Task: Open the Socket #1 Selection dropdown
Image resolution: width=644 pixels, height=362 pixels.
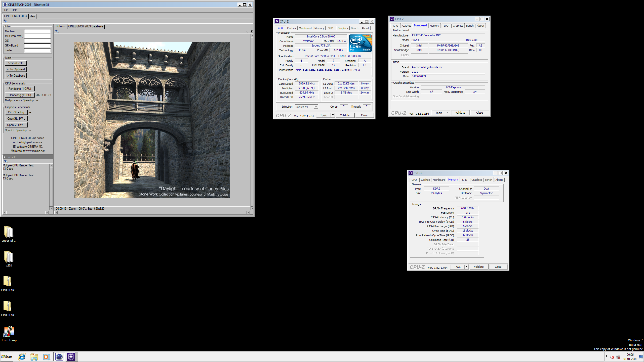Action: [306, 107]
